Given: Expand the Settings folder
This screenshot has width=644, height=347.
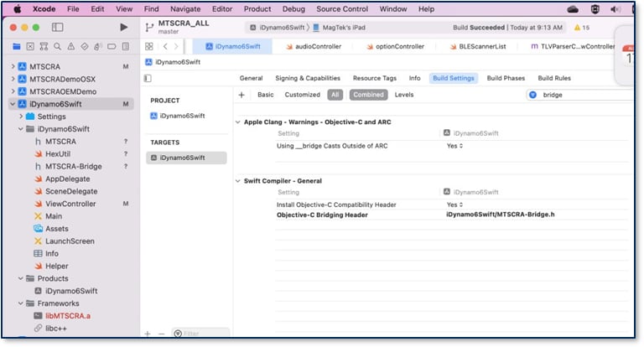Looking at the screenshot, I should click(21, 117).
